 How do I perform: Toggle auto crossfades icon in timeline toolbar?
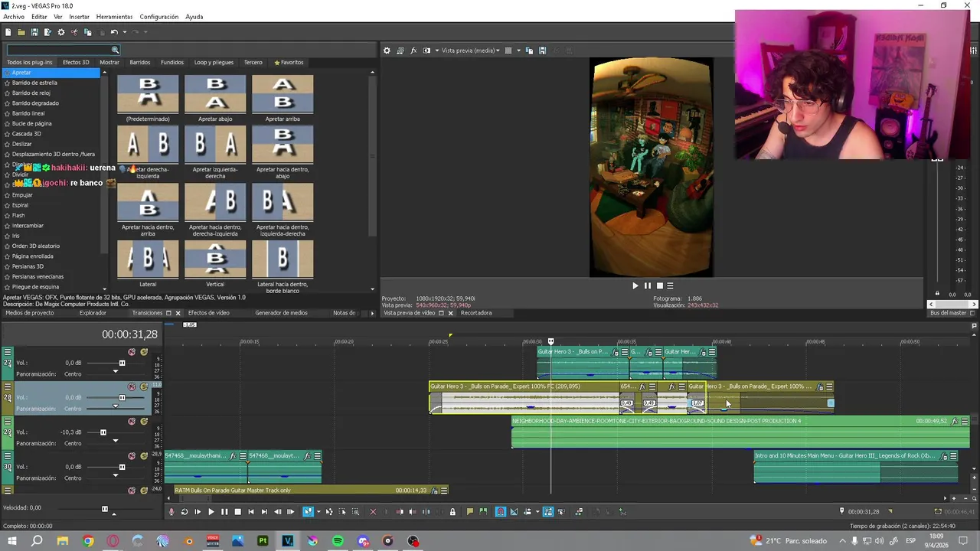pos(514,512)
